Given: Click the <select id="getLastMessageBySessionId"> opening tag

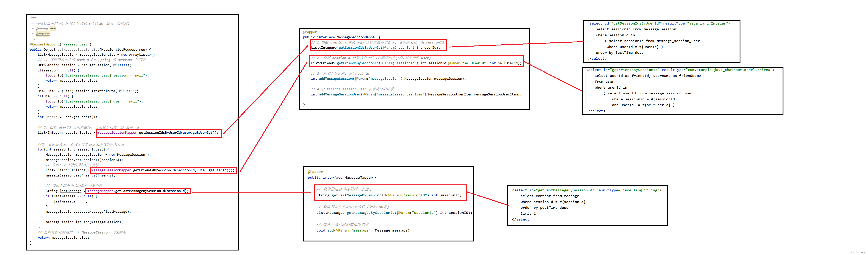Looking at the screenshot, I should 586,190.
